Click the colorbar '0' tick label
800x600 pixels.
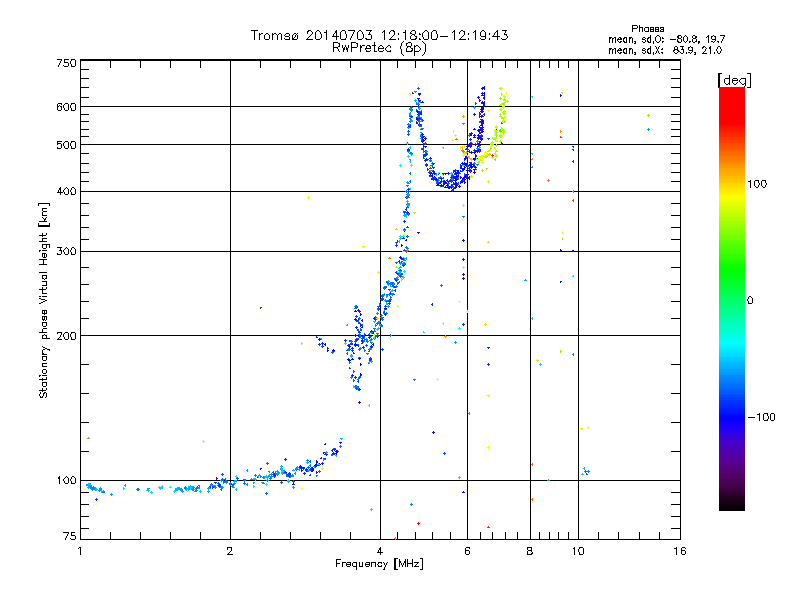coord(749,301)
